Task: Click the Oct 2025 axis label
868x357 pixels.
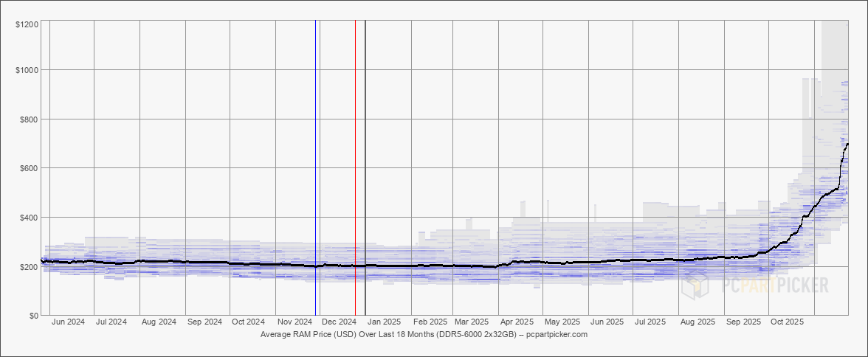Action: [787, 322]
